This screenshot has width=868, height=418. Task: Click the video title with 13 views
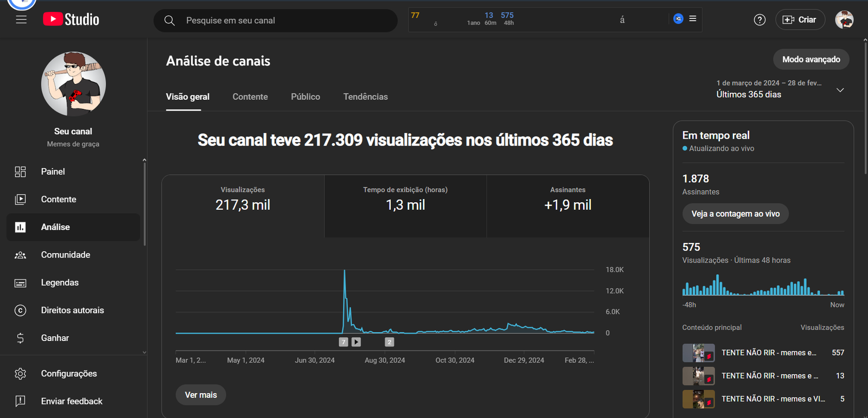[770, 376]
